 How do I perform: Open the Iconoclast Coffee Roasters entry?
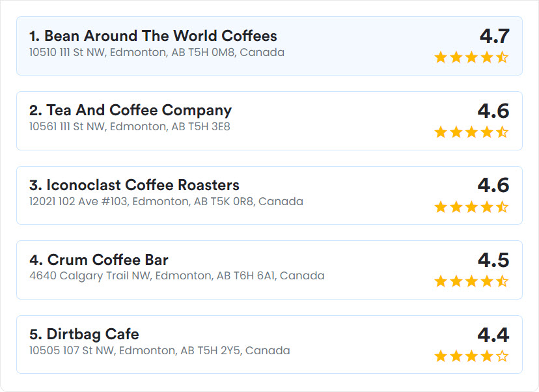coord(269,195)
